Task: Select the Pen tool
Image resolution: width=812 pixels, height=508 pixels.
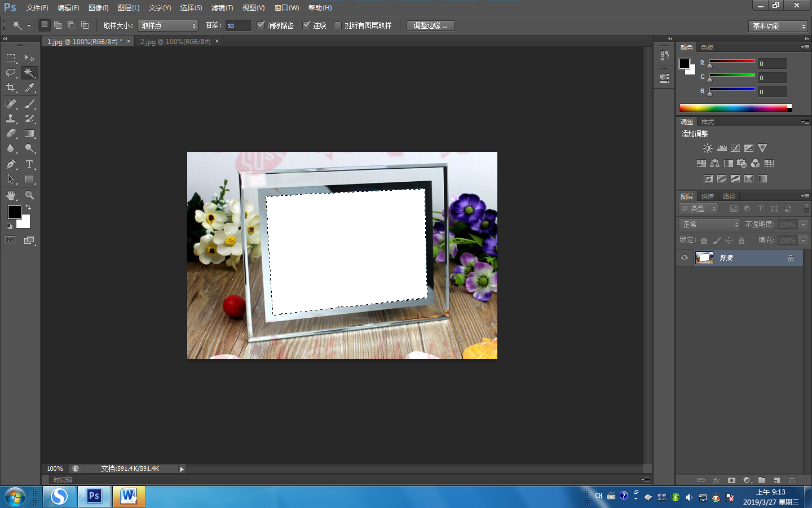Action: (11, 164)
